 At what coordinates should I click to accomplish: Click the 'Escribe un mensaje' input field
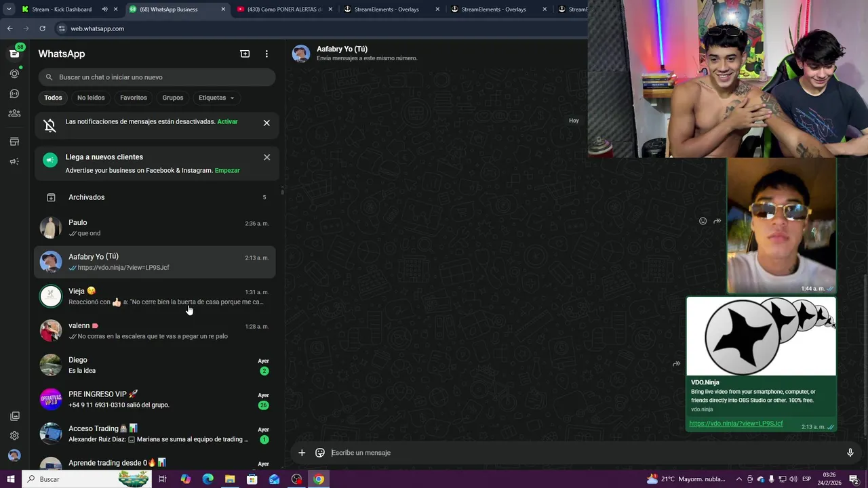pos(583,453)
